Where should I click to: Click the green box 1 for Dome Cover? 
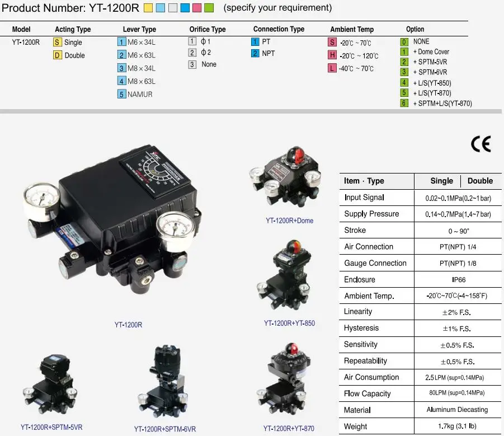(404, 51)
